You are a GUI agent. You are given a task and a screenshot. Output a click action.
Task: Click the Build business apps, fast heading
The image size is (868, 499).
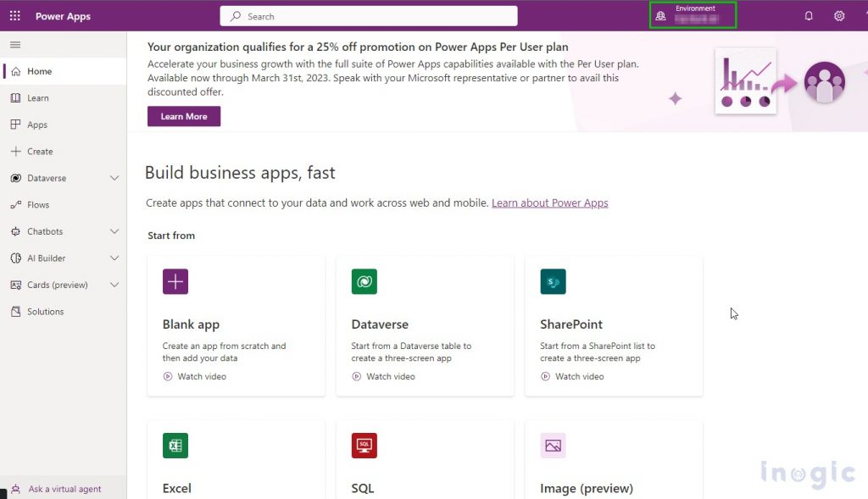[240, 173]
